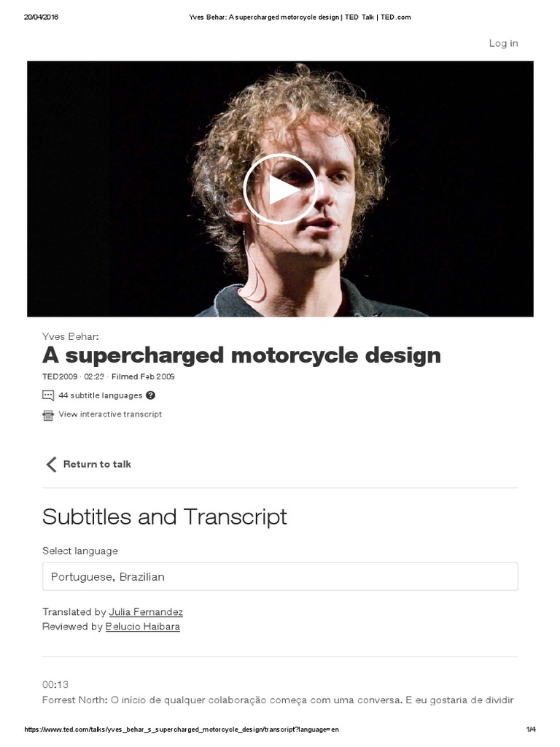Open translator Julia Fernandez's profile link
This screenshot has height=747, width=560.
pos(146,612)
